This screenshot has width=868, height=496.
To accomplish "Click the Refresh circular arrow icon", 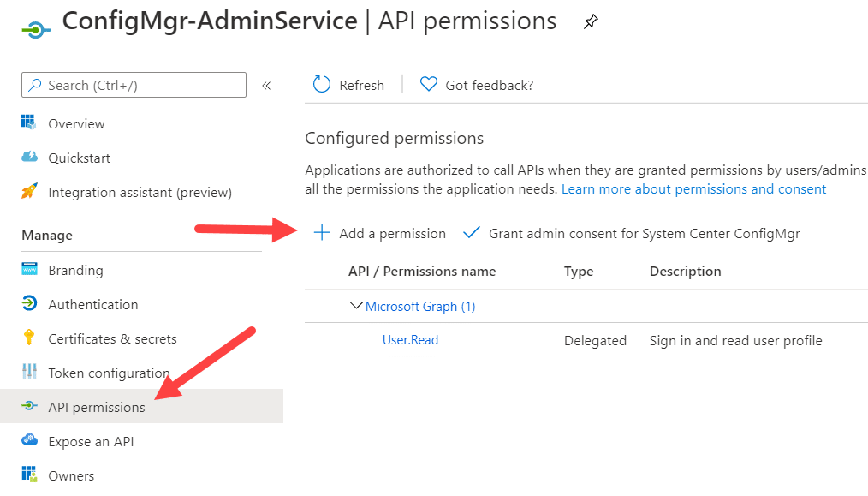I will click(322, 84).
